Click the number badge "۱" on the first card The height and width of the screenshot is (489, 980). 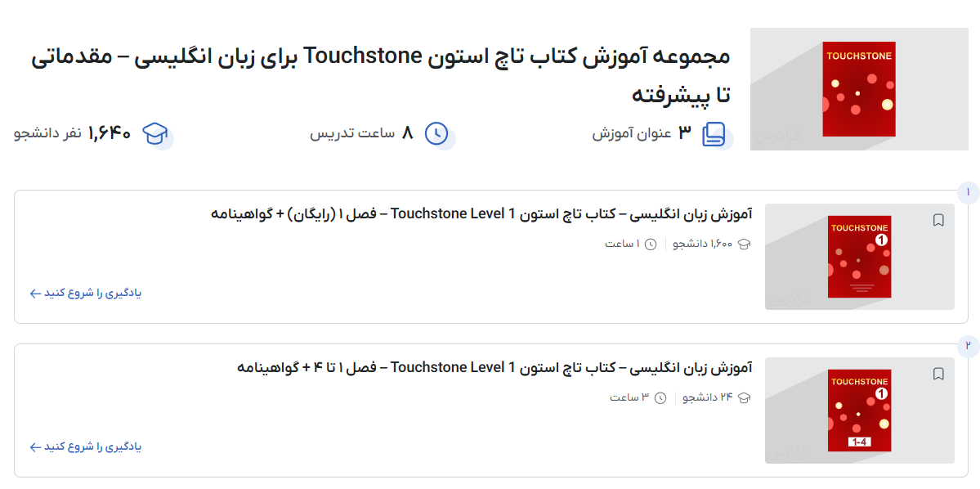tap(967, 192)
